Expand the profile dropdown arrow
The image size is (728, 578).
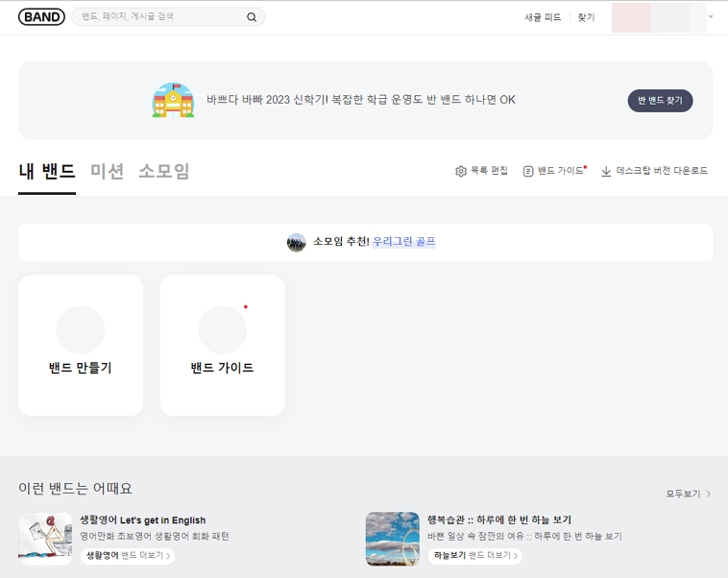point(711,17)
